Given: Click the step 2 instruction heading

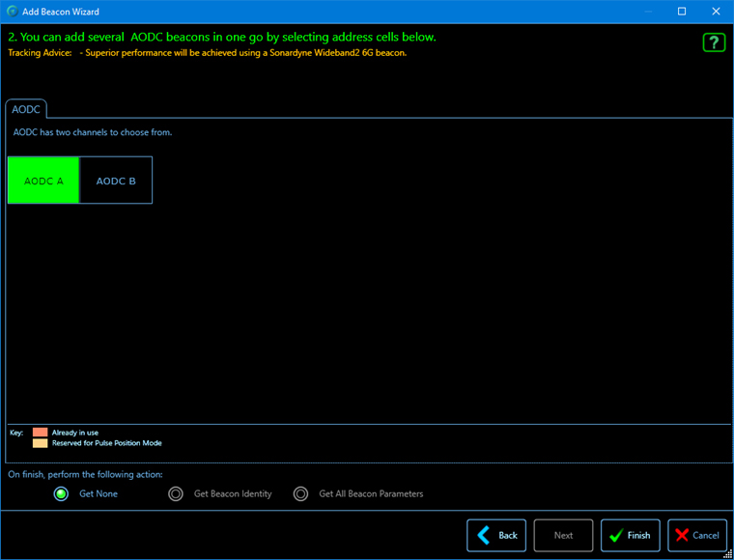Looking at the screenshot, I should [x=222, y=37].
